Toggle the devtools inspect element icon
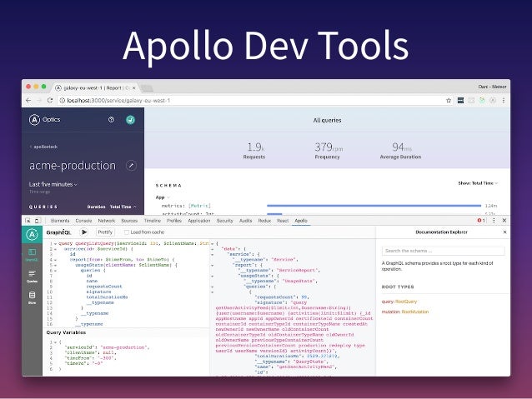The width and height of the screenshot is (532, 399). 28,221
